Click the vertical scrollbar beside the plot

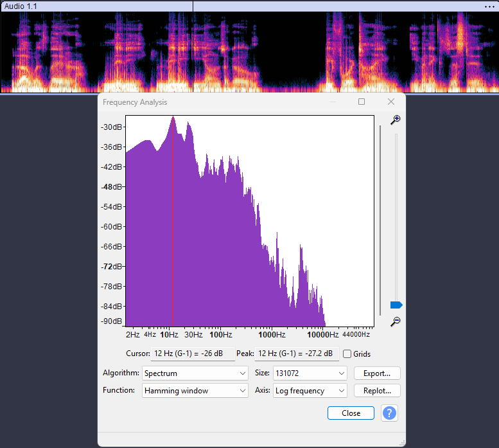coord(380,220)
